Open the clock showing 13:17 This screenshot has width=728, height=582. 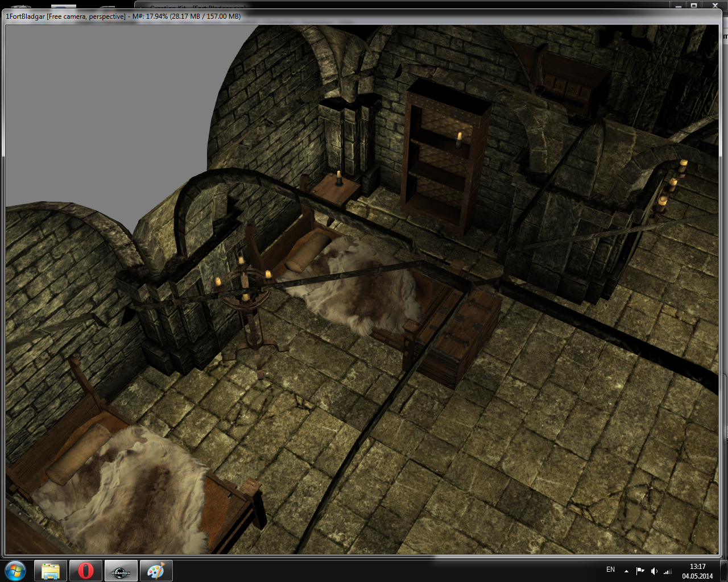pos(697,571)
